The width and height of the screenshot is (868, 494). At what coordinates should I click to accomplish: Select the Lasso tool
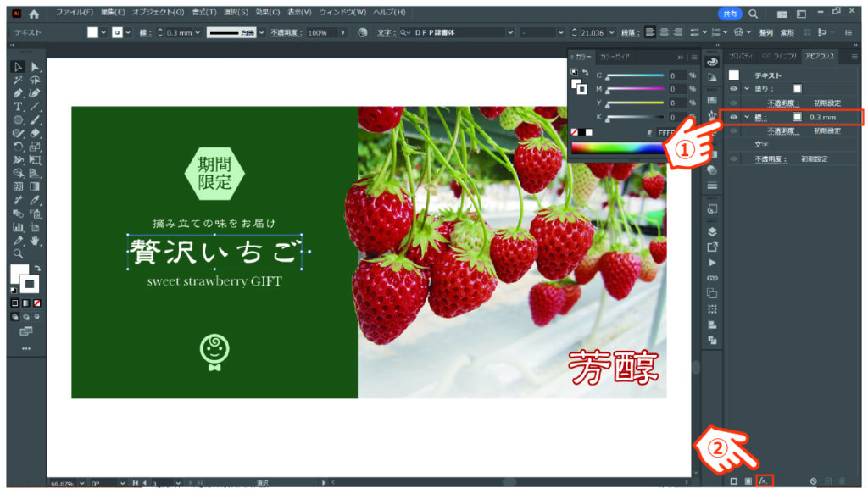point(35,80)
